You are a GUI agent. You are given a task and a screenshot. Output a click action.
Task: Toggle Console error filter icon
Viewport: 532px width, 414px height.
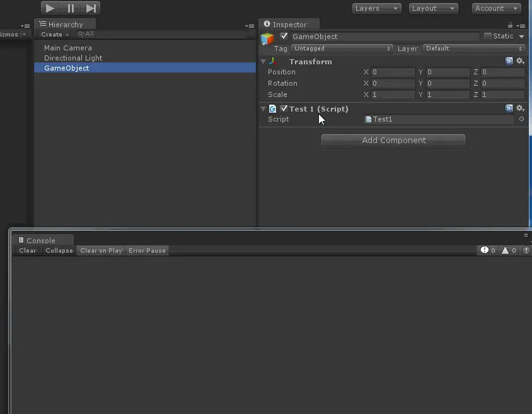click(x=526, y=250)
